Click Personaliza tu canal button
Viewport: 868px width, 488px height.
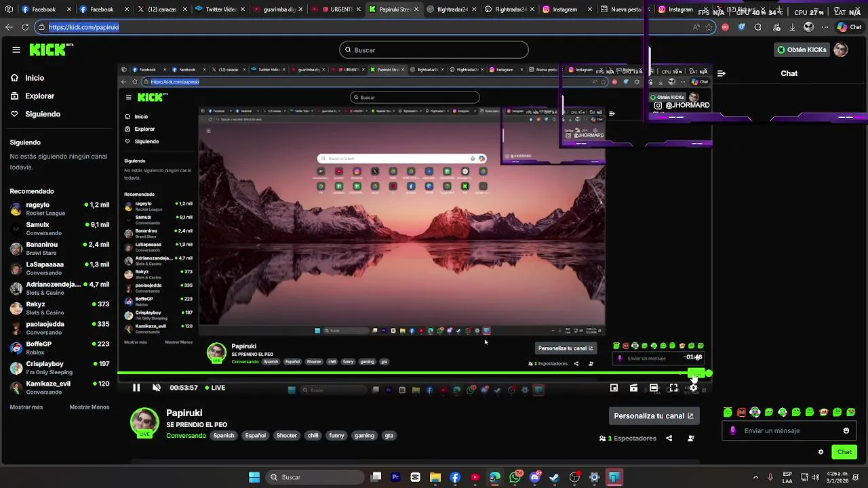[654, 416]
